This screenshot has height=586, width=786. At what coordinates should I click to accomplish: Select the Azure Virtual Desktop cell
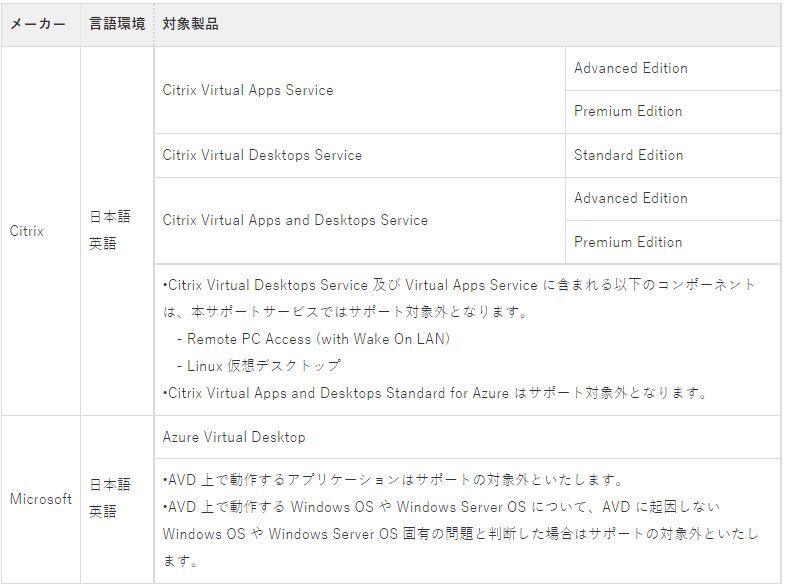coord(234,437)
